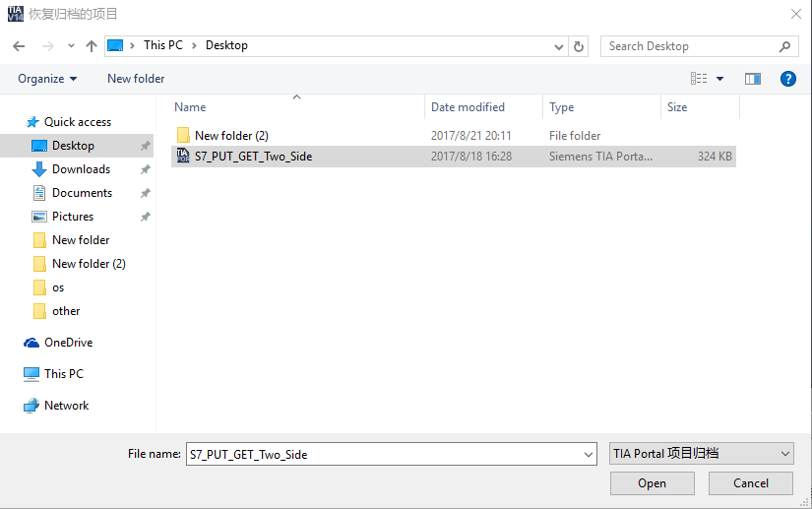Open the Help question mark icon
Viewport: 812px width, 509px height.
[x=787, y=79]
